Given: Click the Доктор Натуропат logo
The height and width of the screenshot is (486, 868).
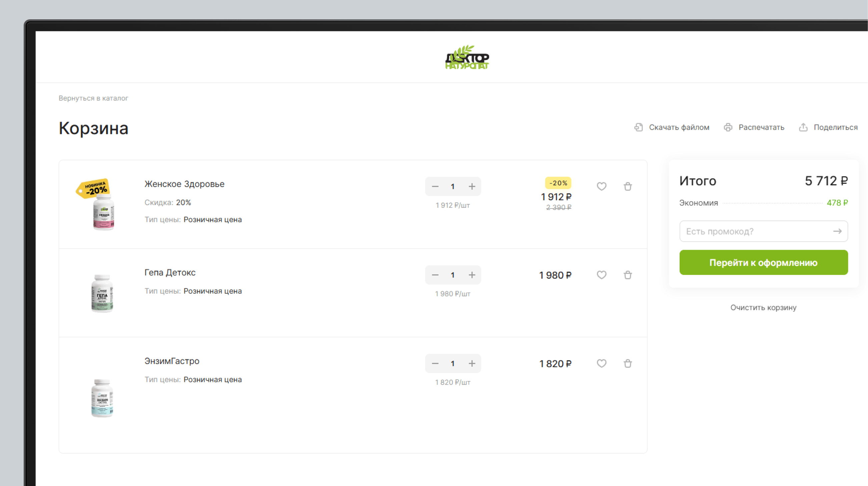Looking at the screenshot, I should [x=467, y=58].
